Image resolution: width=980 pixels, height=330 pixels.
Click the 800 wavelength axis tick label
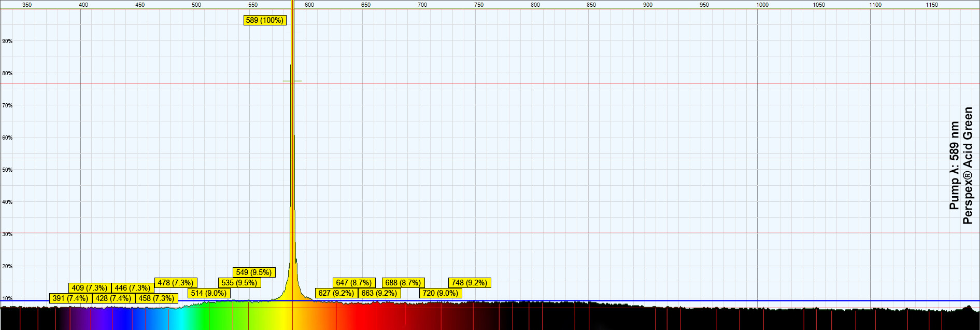535,5
